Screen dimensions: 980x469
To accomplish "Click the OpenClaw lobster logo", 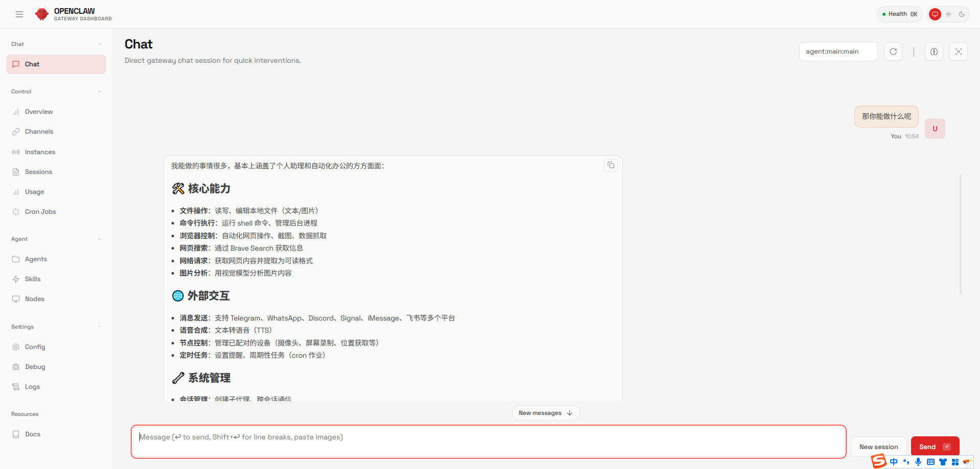I will pos(42,14).
